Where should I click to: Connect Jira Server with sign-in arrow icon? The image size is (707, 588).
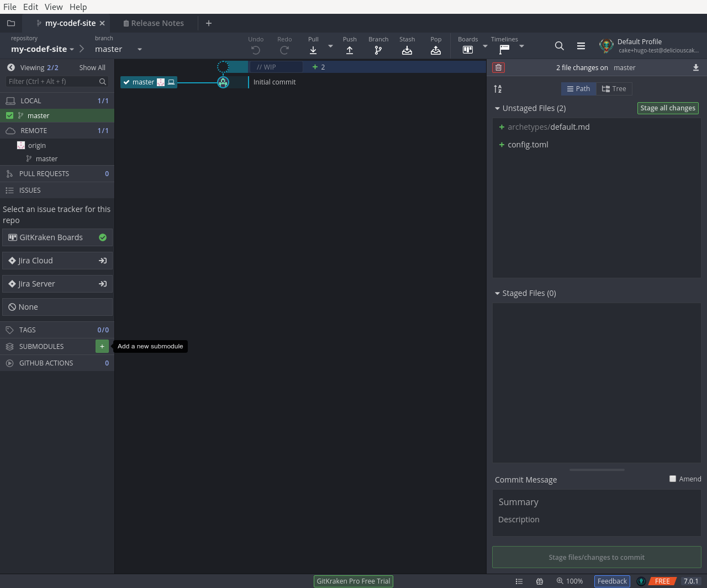(x=103, y=284)
